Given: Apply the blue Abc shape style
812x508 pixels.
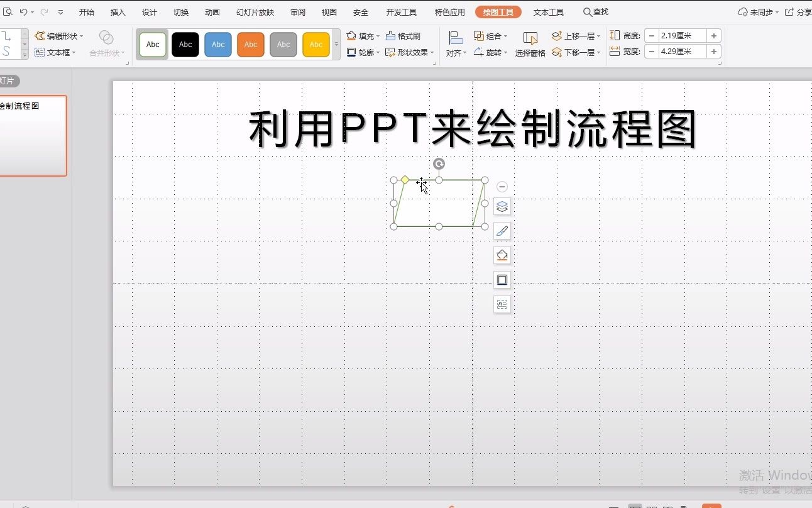Looking at the screenshot, I should (218, 45).
